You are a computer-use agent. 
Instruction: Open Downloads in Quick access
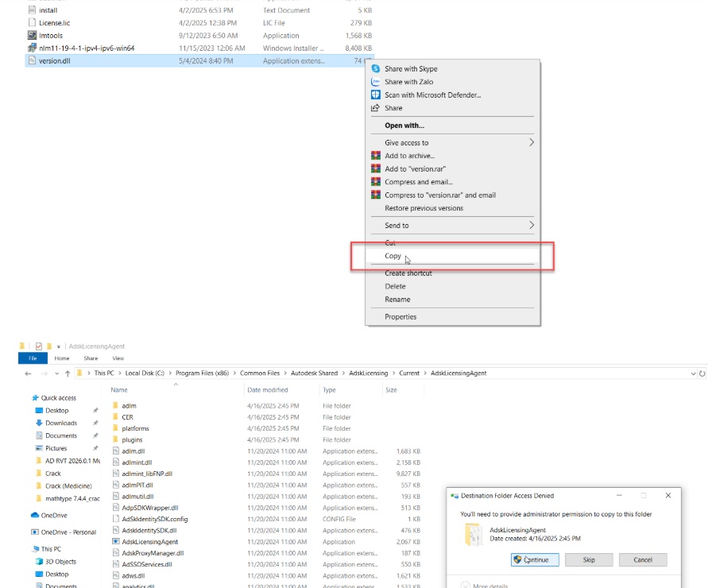coord(61,423)
